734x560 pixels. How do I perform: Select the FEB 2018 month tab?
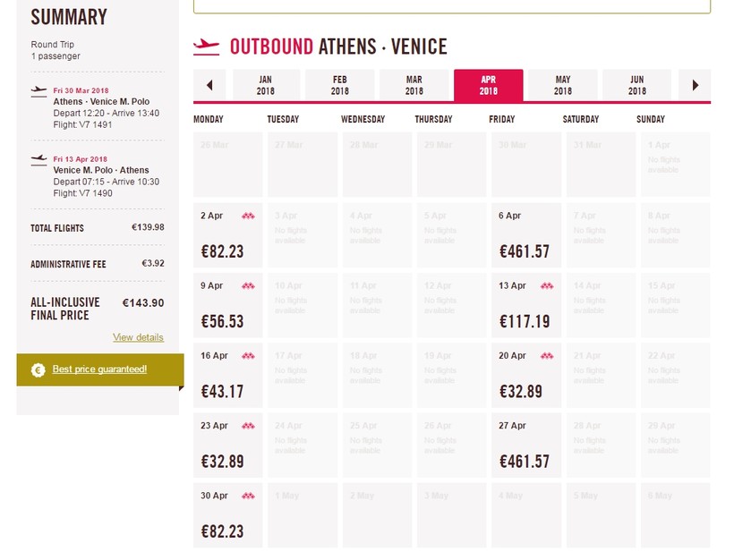pos(339,86)
